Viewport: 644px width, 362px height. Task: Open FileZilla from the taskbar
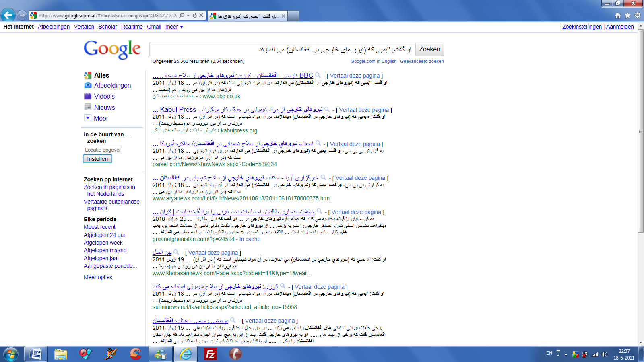click(x=210, y=354)
